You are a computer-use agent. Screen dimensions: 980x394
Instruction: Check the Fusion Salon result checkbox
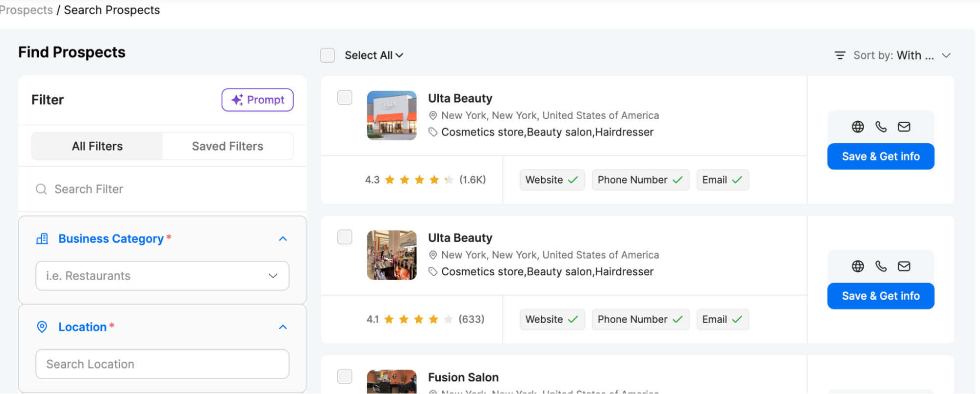pyautogui.click(x=345, y=376)
